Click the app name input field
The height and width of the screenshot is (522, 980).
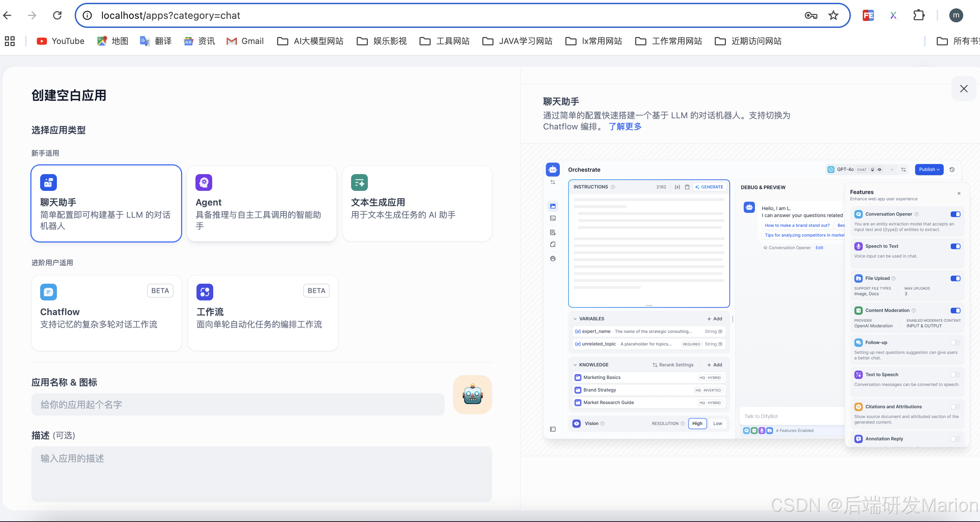tap(238, 404)
